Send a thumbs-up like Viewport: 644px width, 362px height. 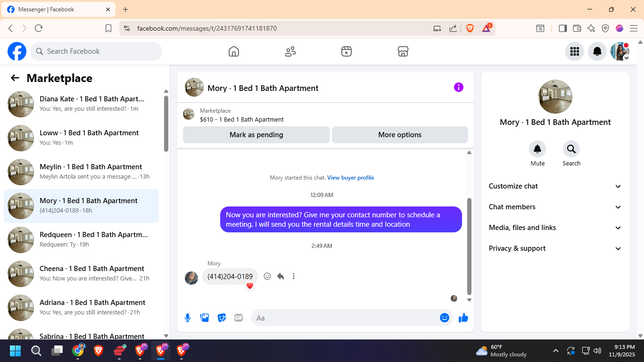[x=463, y=318]
